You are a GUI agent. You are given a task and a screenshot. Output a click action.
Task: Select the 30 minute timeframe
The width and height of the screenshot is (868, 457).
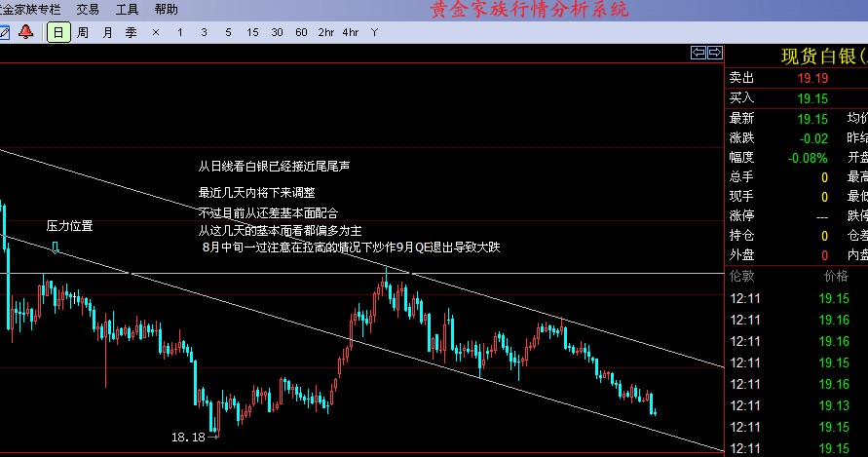coord(277,33)
